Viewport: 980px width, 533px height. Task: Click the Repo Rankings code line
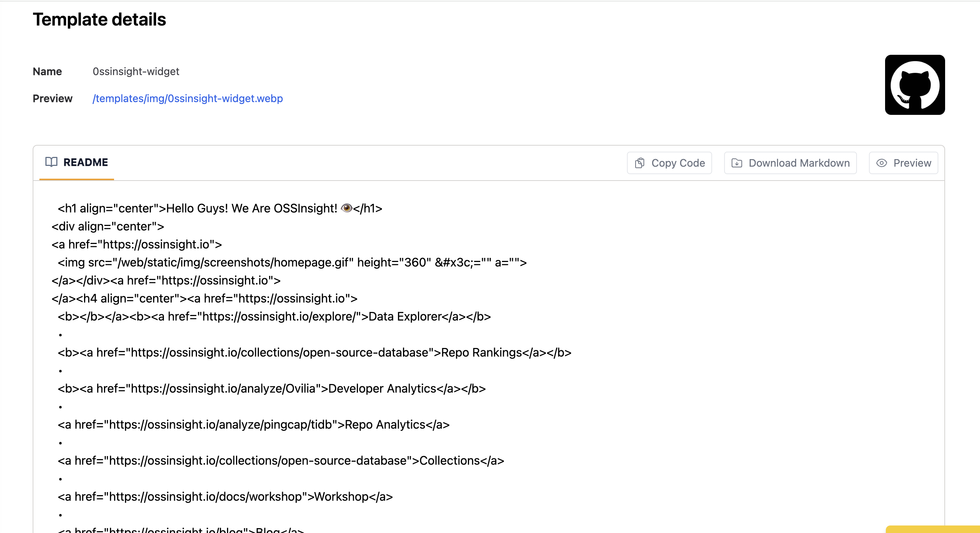pos(315,352)
